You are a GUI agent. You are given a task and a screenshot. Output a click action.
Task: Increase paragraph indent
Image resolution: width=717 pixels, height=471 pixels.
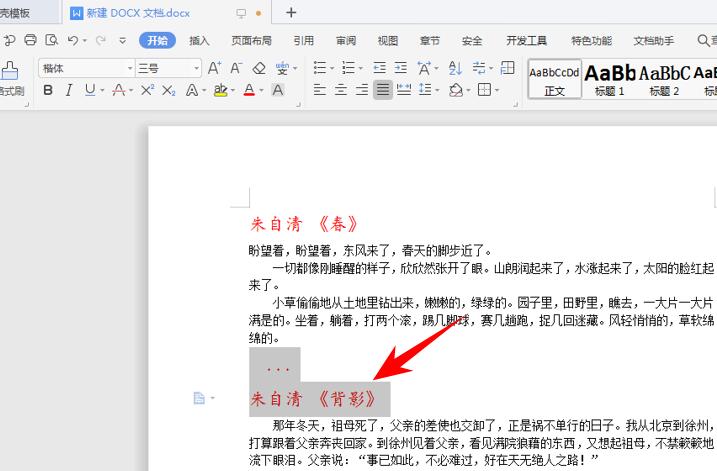coord(401,68)
